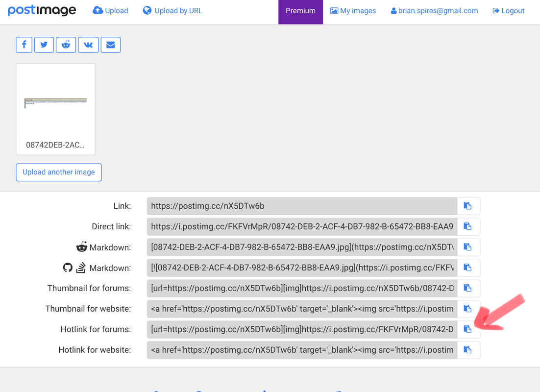The image size is (540, 392).
Task: Open Upload by URL
Action: point(172,11)
